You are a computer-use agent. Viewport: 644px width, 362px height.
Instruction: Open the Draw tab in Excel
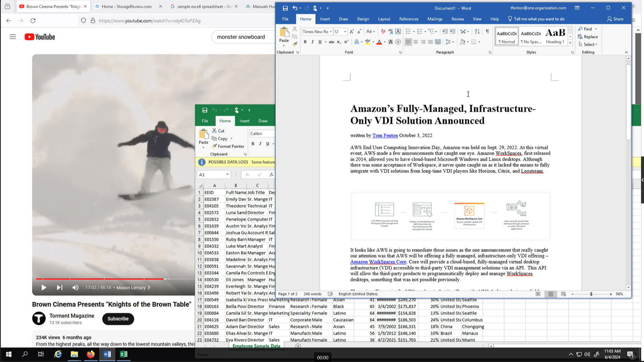pyautogui.click(x=263, y=121)
